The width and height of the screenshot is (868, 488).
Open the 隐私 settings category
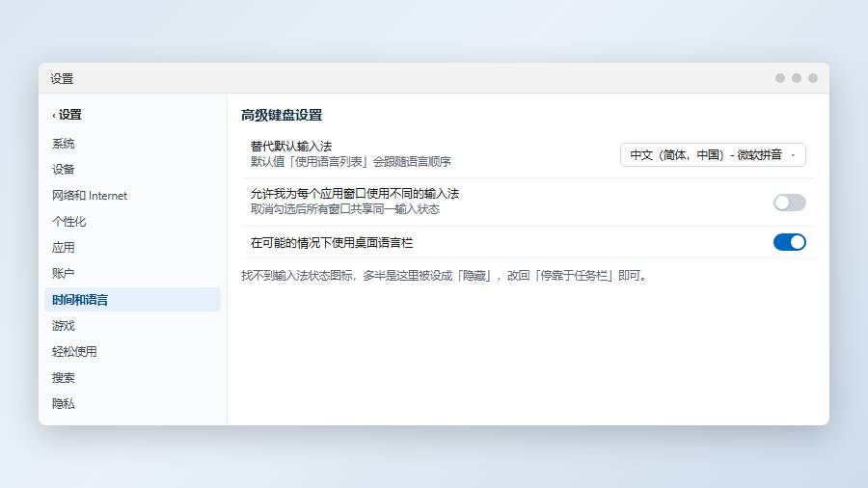pyautogui.click(x=132, y=403)
